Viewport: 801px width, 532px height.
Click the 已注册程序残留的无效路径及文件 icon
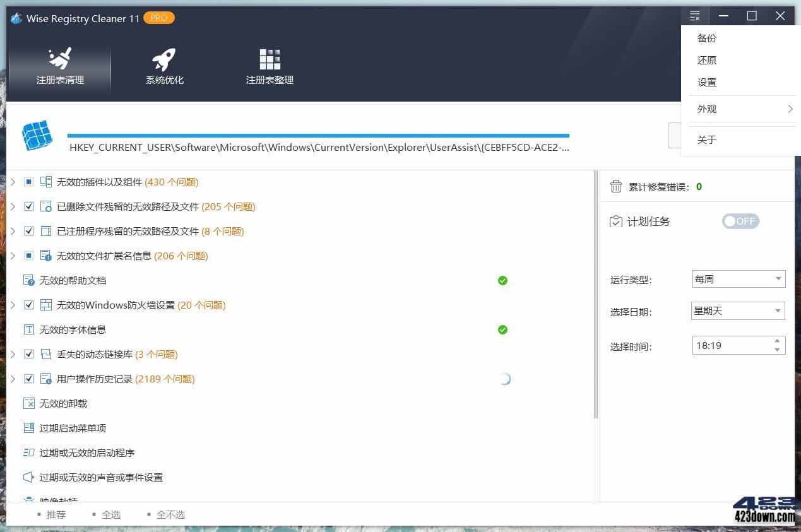click(x=46, y=231)
